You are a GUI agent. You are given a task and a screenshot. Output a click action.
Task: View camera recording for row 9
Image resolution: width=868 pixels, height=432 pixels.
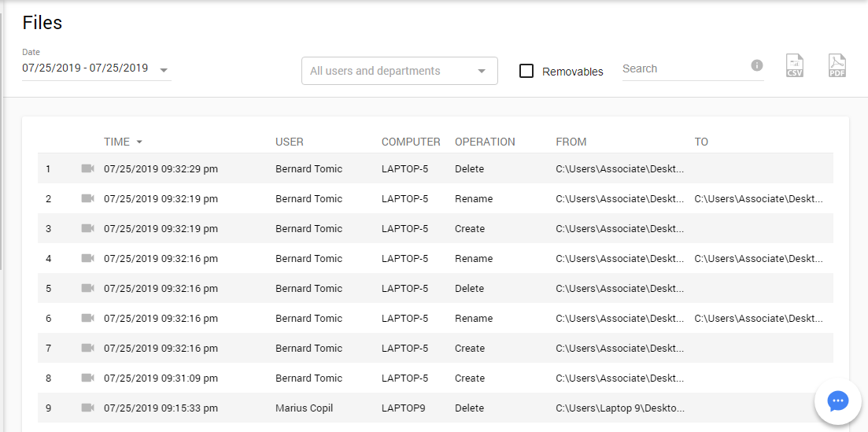click(x=87, y=408)
